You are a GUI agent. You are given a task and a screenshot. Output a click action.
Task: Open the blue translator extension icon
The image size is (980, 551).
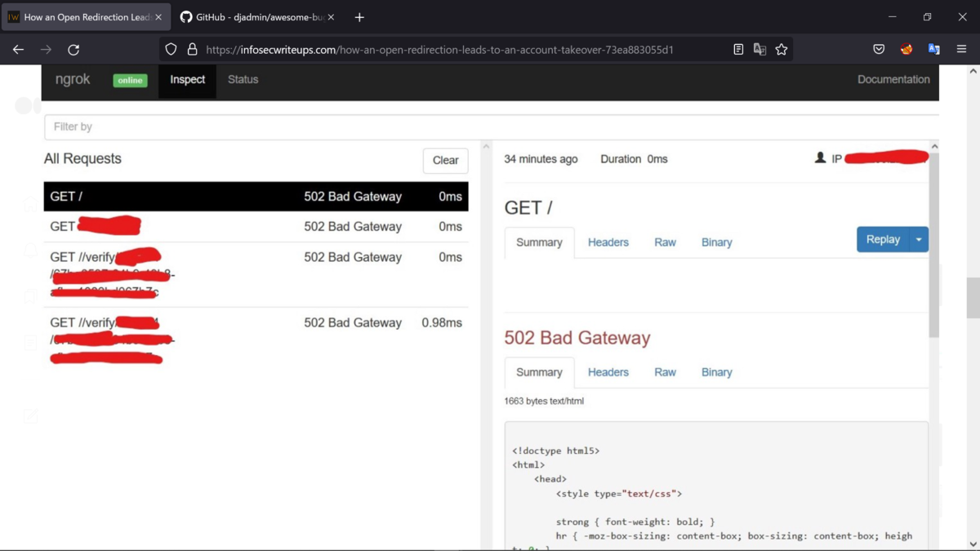tap(933, 50)
